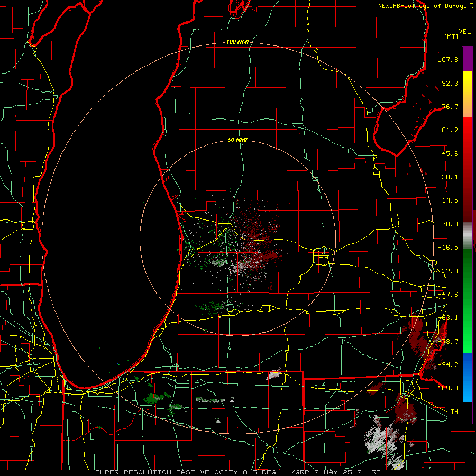Select the -94.2 velocity scale value
This screenshot has height=476, width=476.
pyautogui.click(x=448, y=365)
